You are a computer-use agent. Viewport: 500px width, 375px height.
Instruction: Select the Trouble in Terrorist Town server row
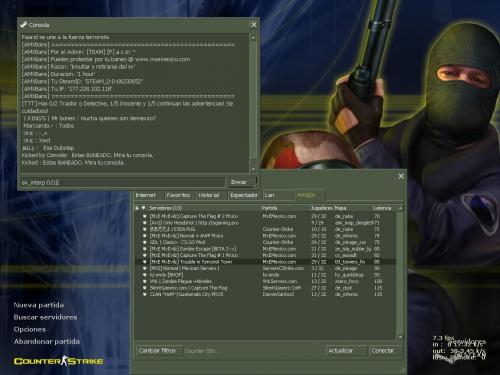pyautogui.click(x=265, y=262)
